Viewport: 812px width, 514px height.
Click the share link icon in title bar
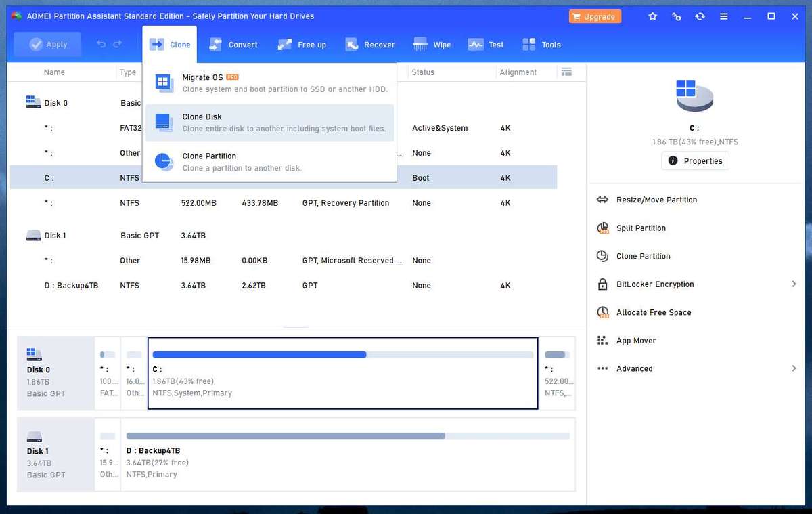click(x=676, y=16)
